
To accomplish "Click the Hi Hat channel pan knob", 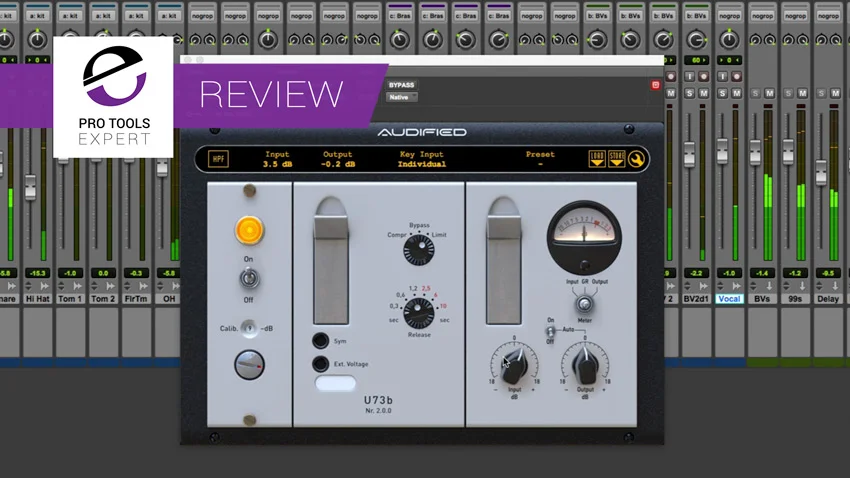I will click(37, 39).
